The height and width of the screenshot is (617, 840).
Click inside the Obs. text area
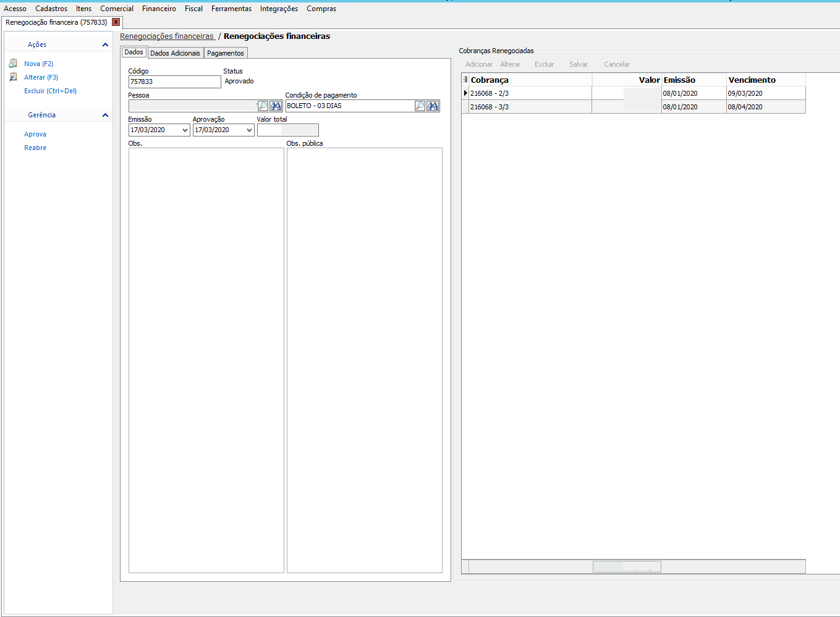tap(206, 361)
